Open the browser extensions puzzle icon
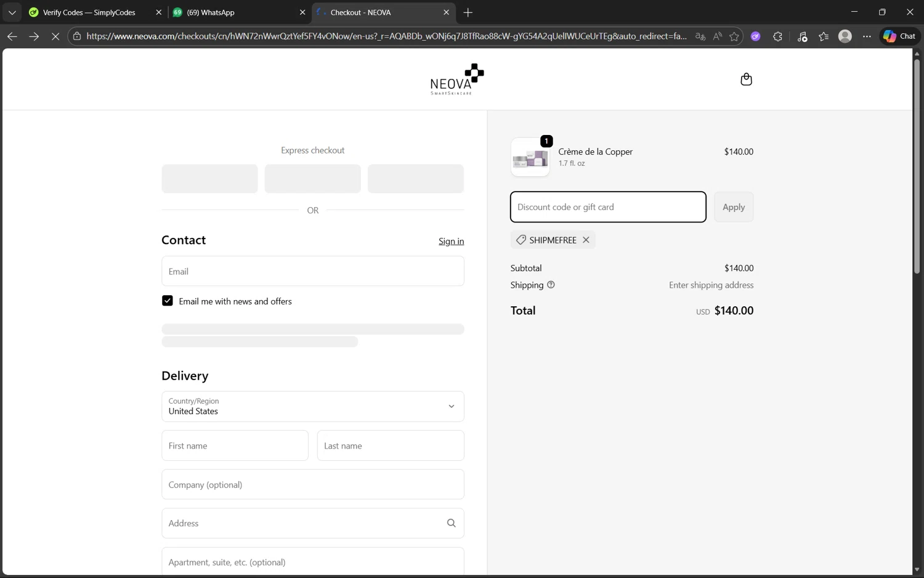 pos(777,36)
